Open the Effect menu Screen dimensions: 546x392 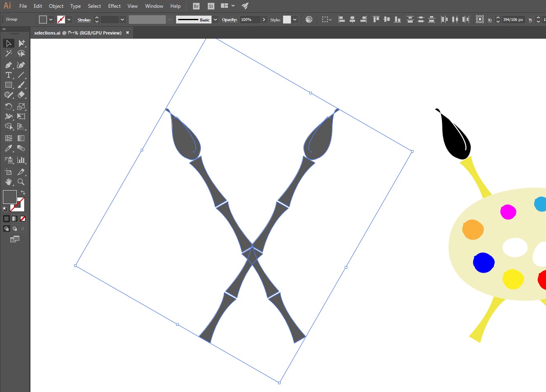tap(114, 6)
